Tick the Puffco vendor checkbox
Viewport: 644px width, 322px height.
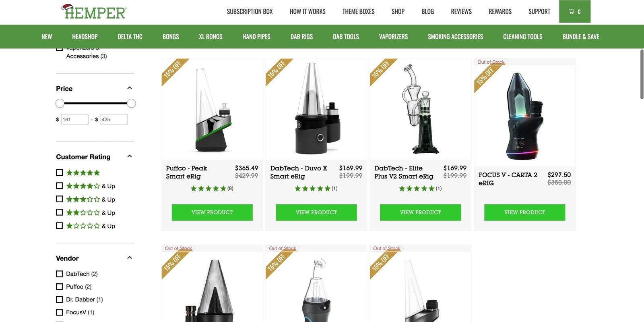(59, 287)
